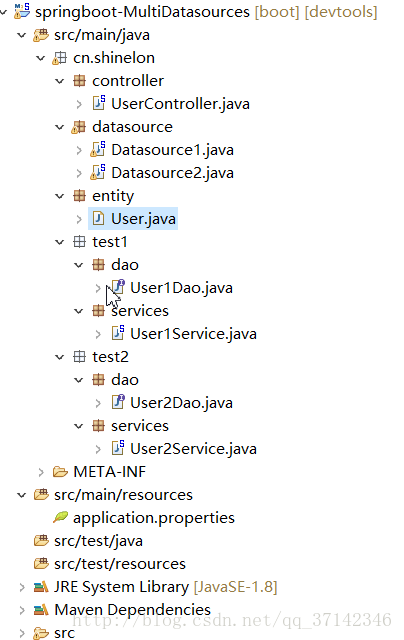Click the JRE System Library icon
This screenshot has height=640, width=404.
coord(41,587)
